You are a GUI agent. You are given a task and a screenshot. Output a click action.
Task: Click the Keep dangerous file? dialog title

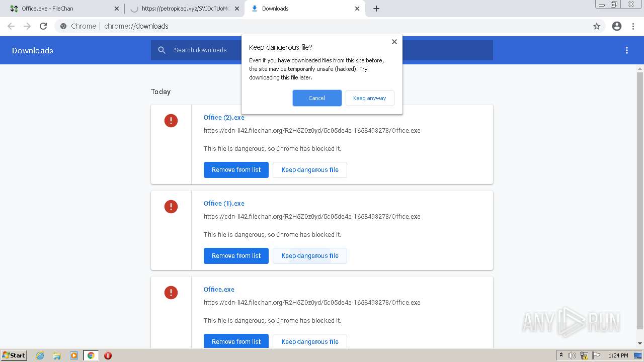tap(280, 47)
